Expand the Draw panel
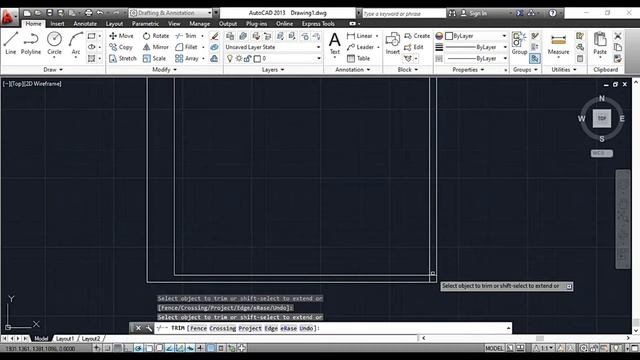Screen dimensions: 640x360 [x=53, y=70]
